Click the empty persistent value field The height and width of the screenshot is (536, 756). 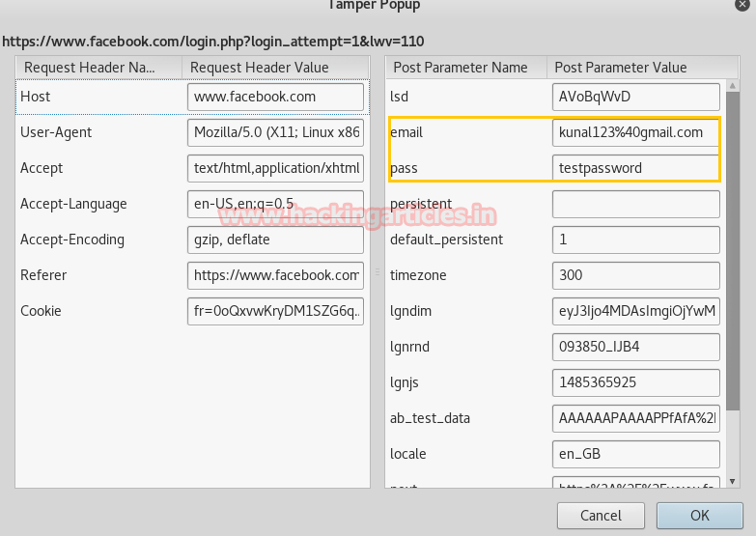point(636,204)
